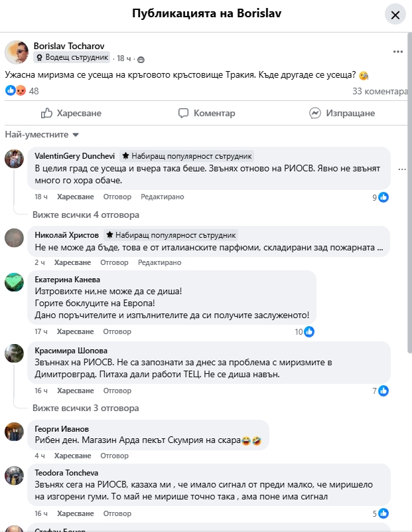
Task: Open options menu on ValentinGery's comment
Action: click(x=402, y=169)
